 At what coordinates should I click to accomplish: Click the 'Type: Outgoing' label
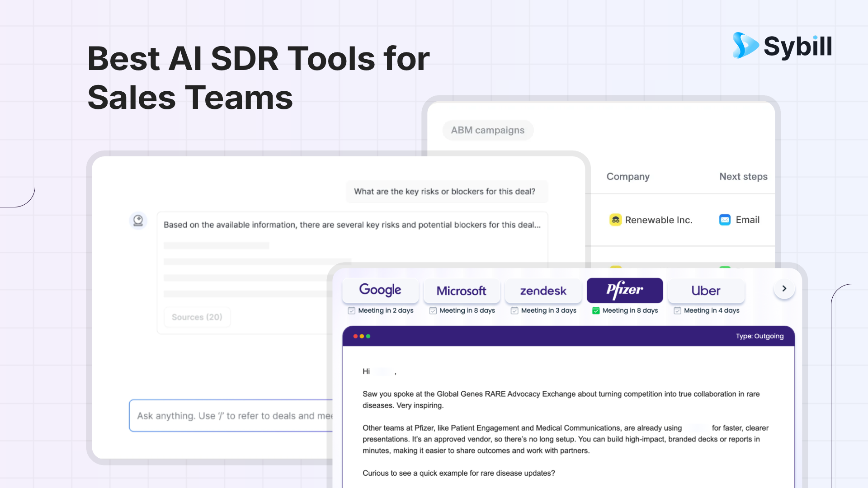(759, 336)
